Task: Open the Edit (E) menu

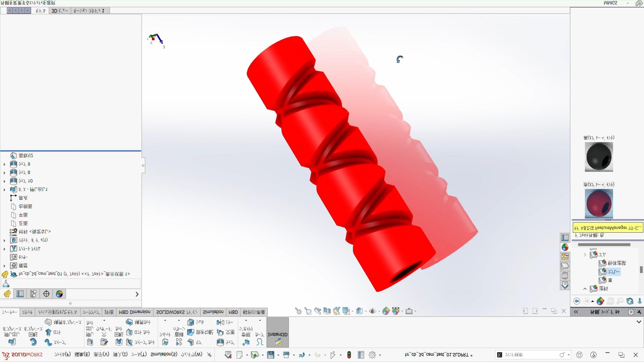Action: click(82, 355)
